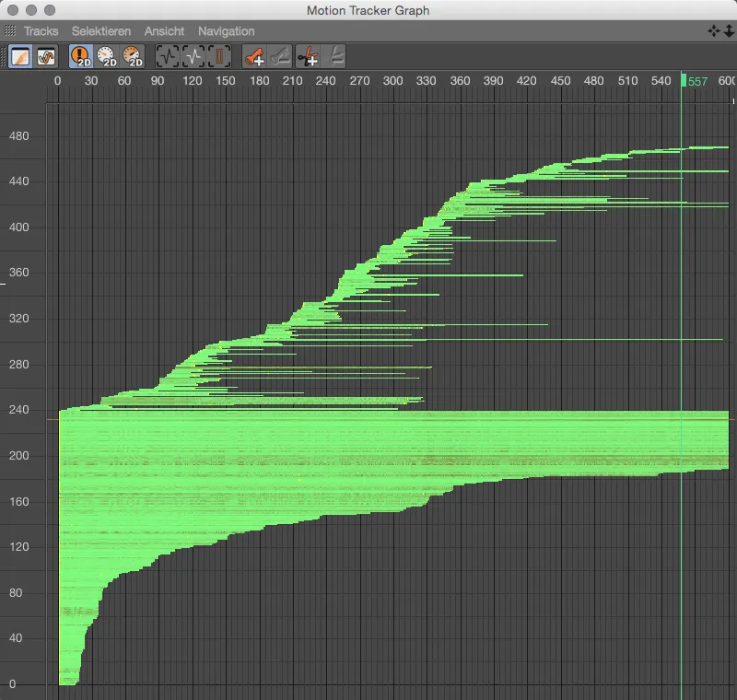Toggle orange 2D speedometer acceleration mode
737x700 pixels.
point(133,57)
